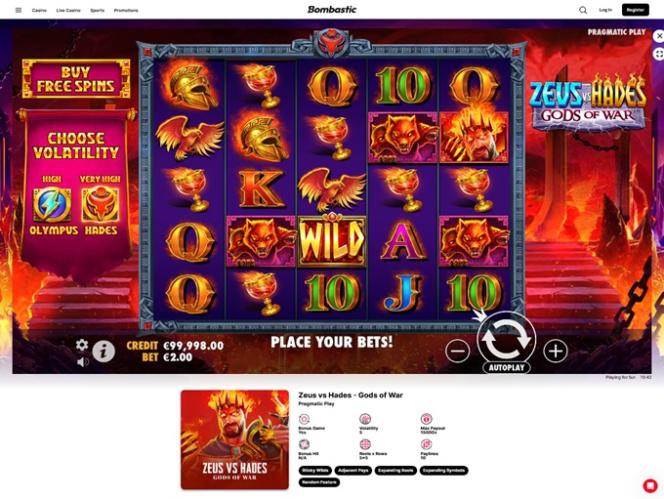Mute the game sound speaker icon
The height and width of the screenshot is (499, 664).
click(x=83, y=362)
